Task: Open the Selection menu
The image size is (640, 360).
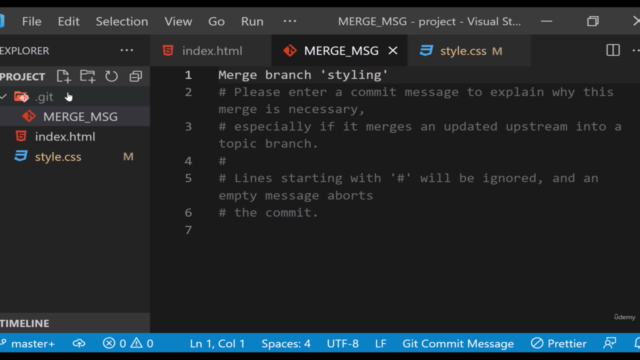Action: pyautogui.click(x=122, y=21)
